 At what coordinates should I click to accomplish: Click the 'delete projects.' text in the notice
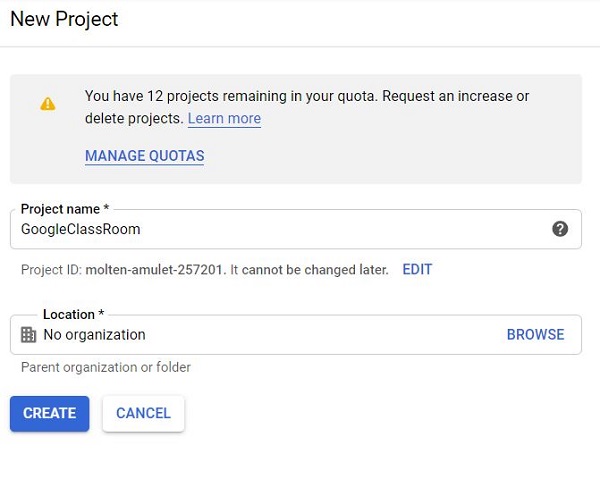pyautogui.click(x=133, y=119)
